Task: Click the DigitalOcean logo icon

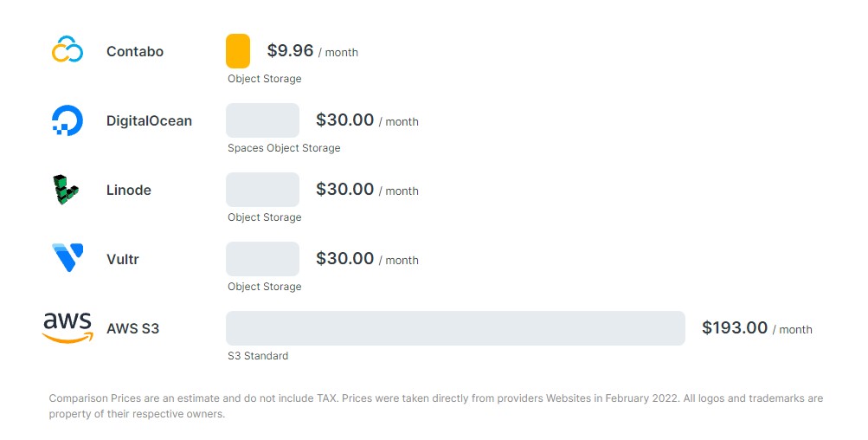Action: 67,120
